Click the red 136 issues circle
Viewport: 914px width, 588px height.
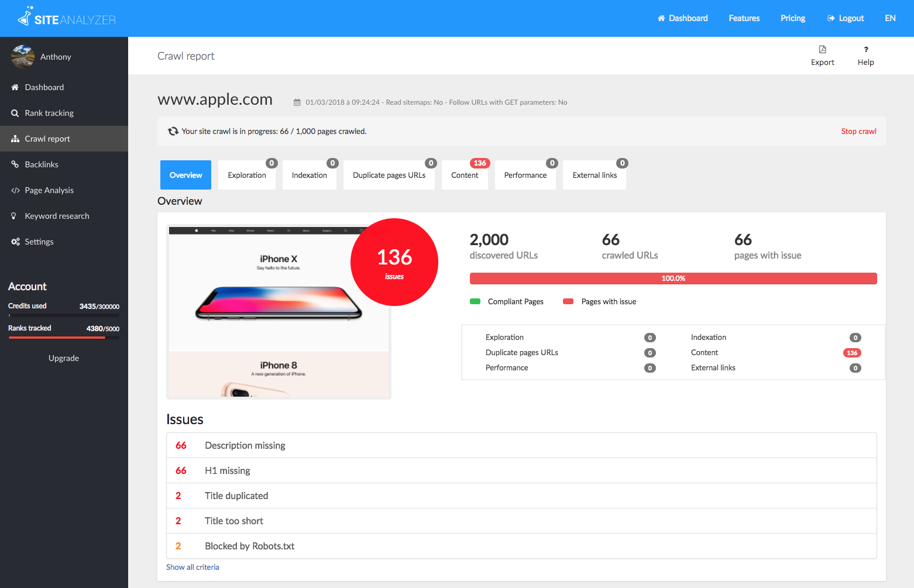click(x=394, y=262)
